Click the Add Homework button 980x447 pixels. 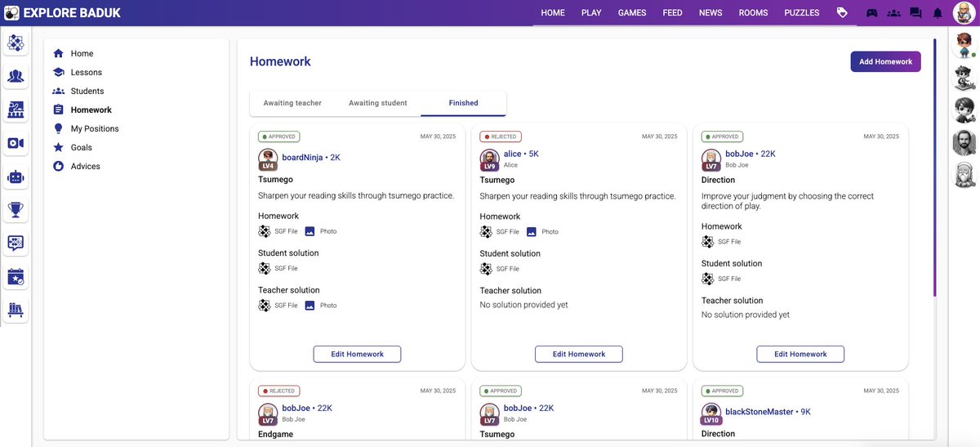(885, 61)
